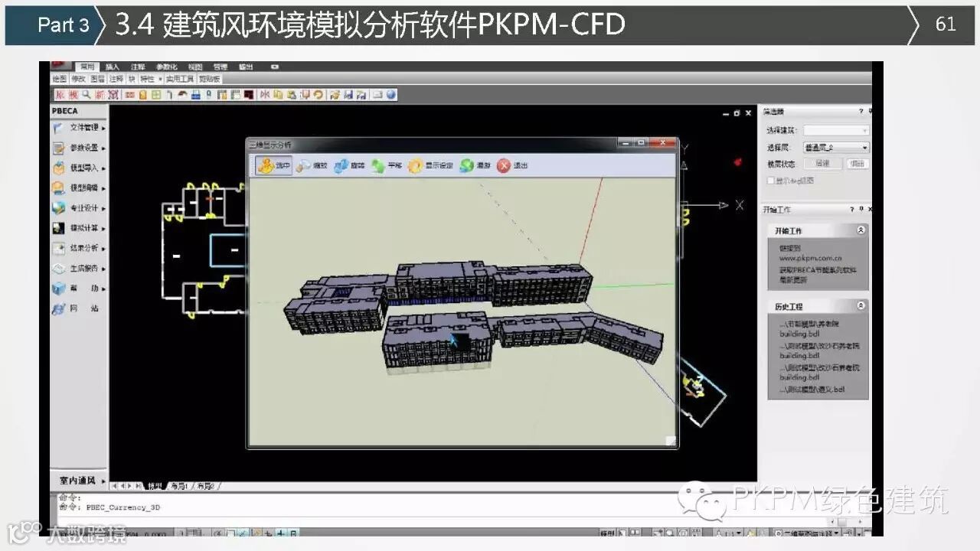Click the blue printer icon in top toolbar

click(x=195, y=95)
